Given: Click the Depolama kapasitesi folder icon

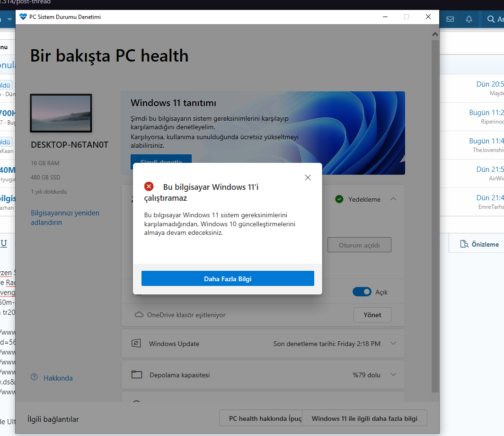Looking at the screenshot, I should coord(137,374).
